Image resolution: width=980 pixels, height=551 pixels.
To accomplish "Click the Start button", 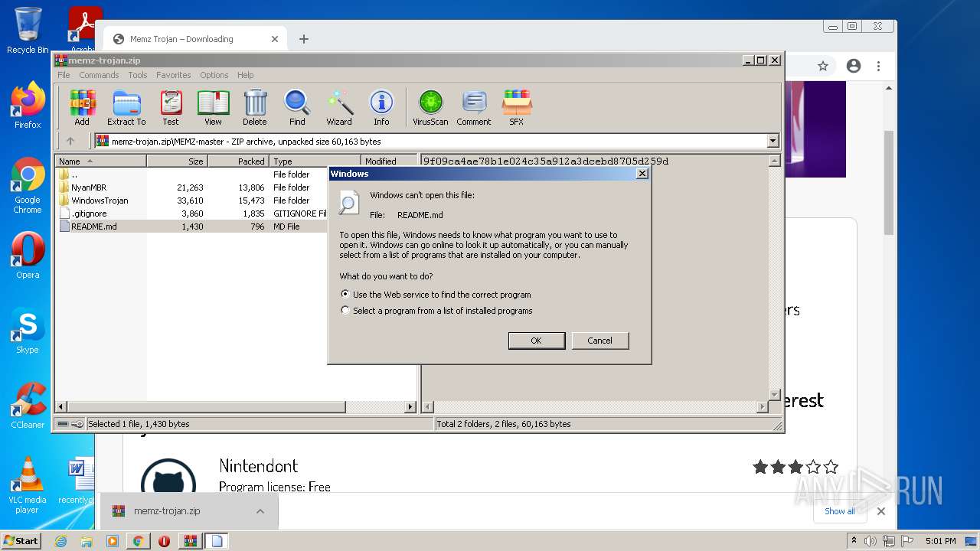I will pyautogui.click(x=21, y=541).
